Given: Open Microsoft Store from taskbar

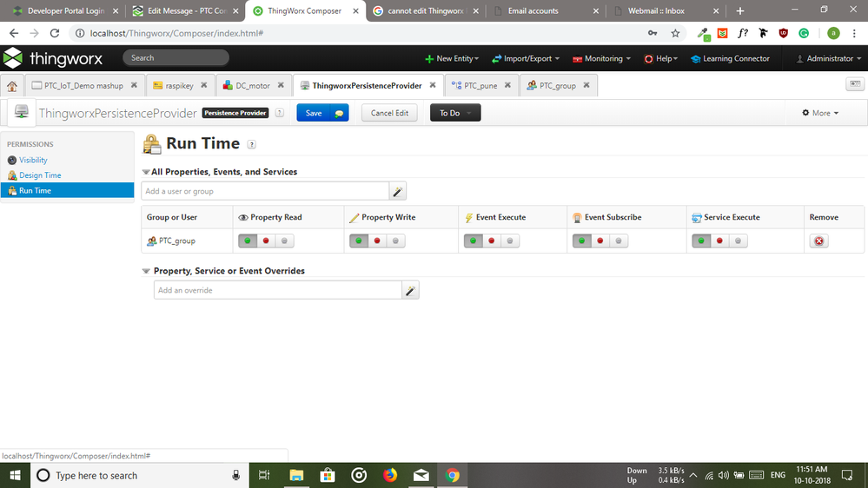Looking at the screenshot, I should [x=328, y=475].
